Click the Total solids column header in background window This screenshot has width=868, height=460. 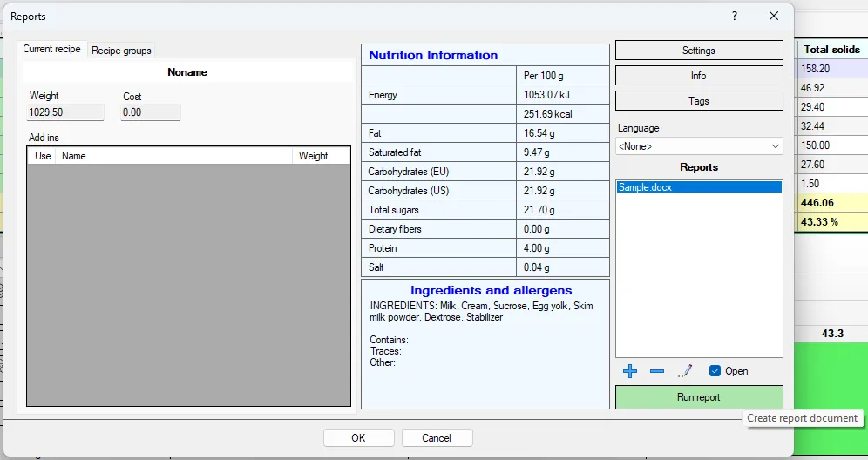point(831,50)
